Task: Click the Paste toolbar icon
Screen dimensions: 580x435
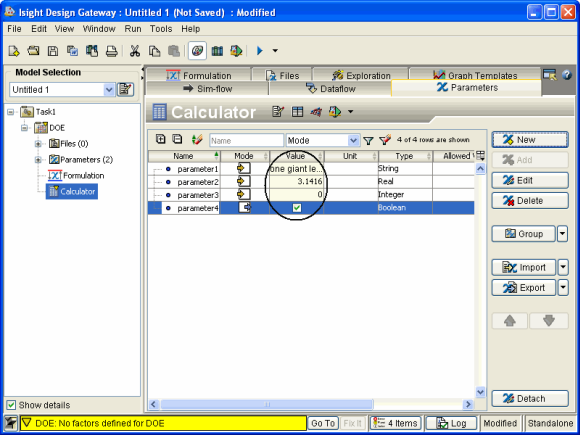Action: tap(174, 51)
